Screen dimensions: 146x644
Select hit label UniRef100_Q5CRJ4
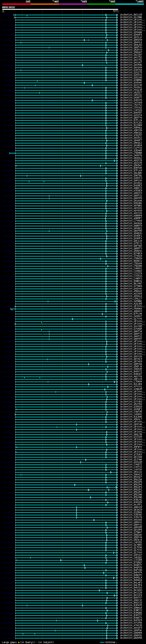point(131,540)
